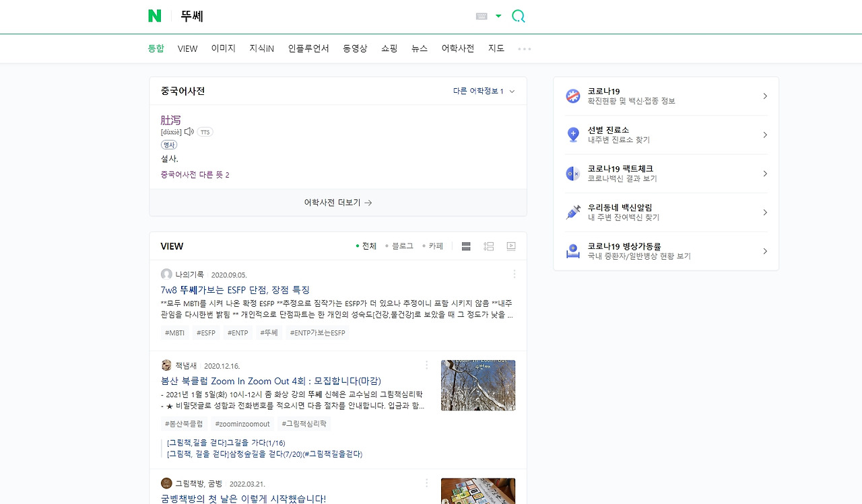Click the #봄산북클럽 hashtag
Image resolution: width=862 pixels, height=504 pixels.
(184, 424)
